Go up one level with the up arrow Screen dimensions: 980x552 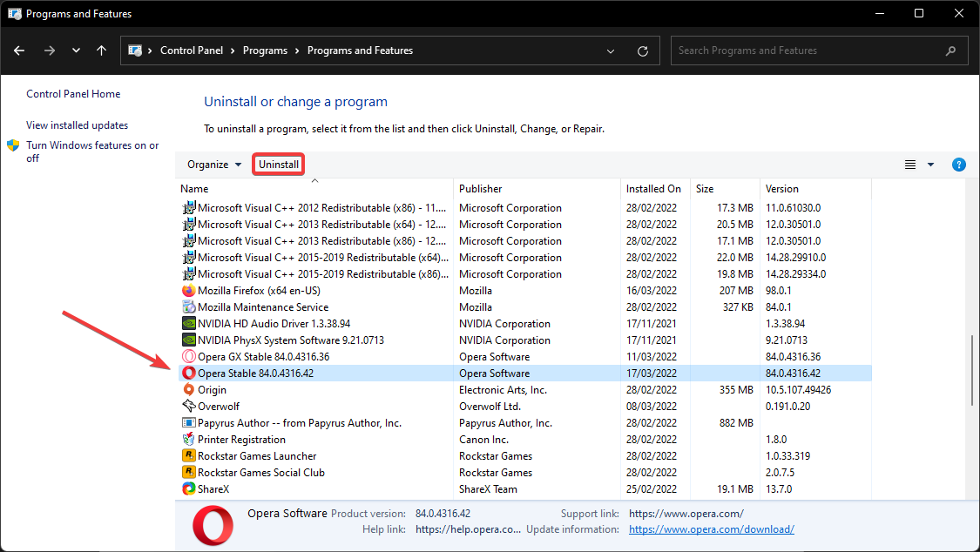102,50
